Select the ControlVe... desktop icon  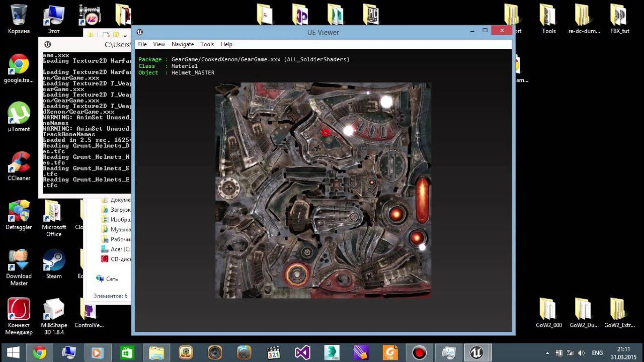click(x=89, y=313)
